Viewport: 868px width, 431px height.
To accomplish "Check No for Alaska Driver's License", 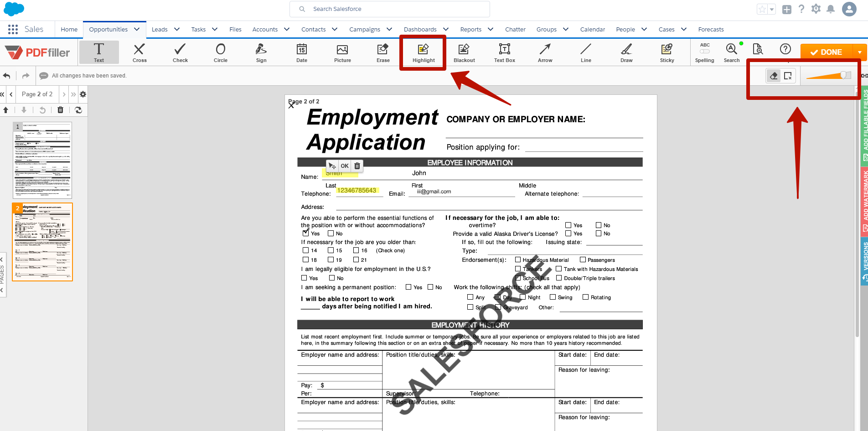I will point(599,233).
